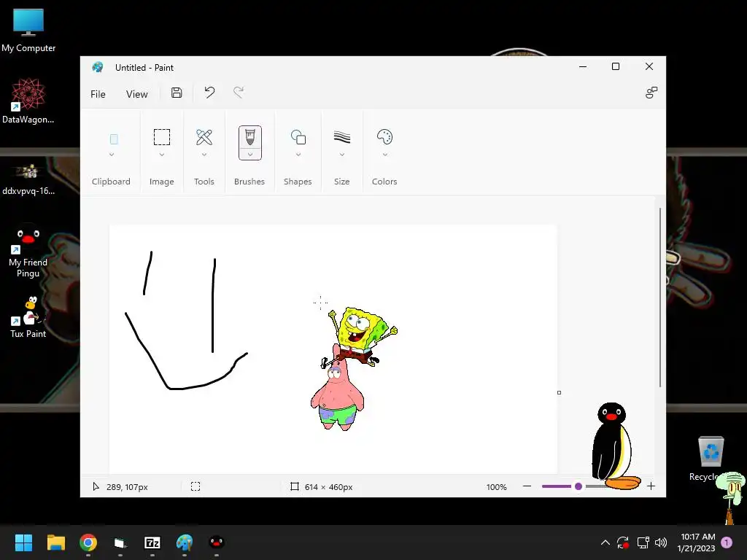Click the Save icon in Paint
This screenshot has width=747, height=560.
click(177, 93)
